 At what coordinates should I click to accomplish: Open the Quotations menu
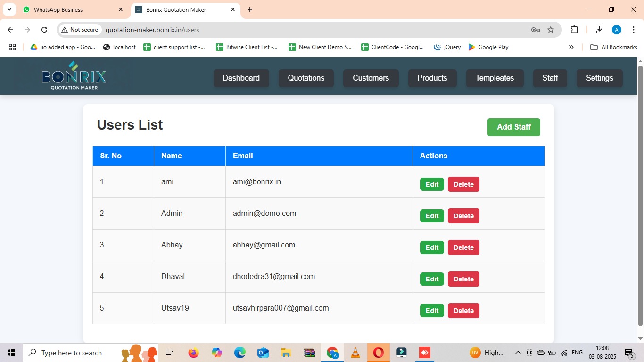point(306,78)
